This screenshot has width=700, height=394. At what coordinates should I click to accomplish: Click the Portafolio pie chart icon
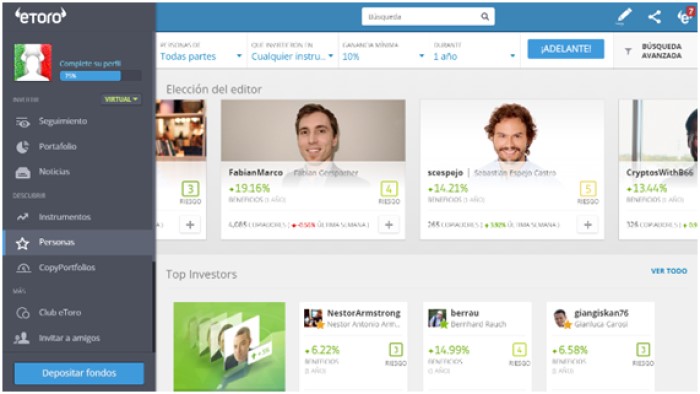click(23, 147)
